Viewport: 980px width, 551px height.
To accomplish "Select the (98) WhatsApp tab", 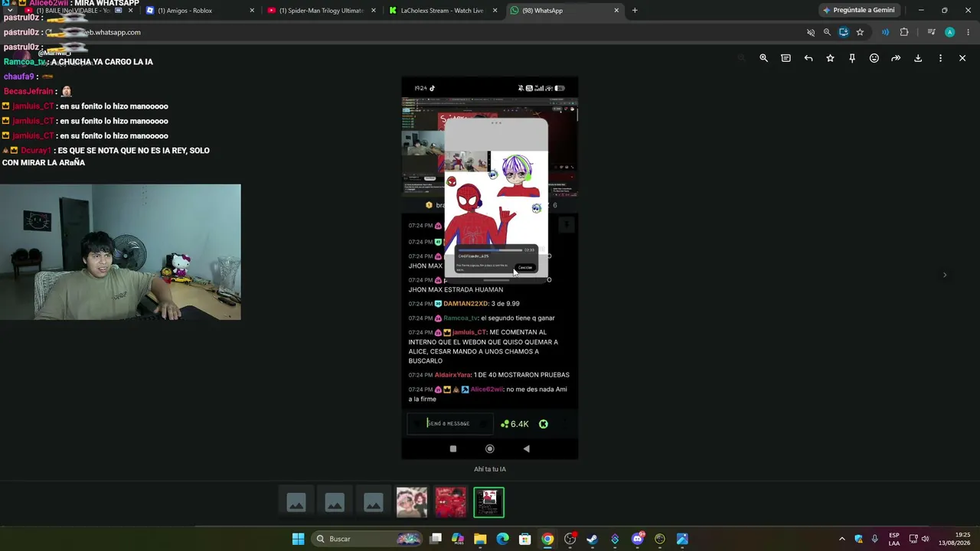I will (565, 11).
